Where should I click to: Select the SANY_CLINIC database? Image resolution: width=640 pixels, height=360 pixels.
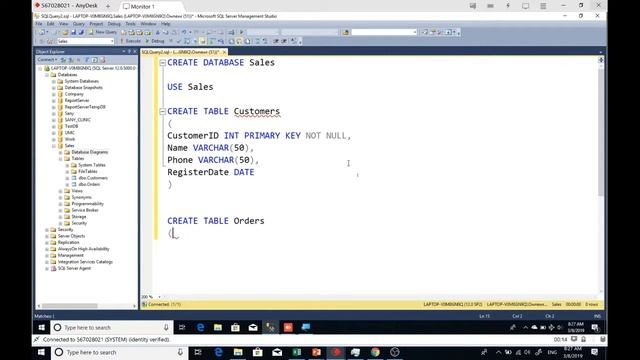coord(78,120)
